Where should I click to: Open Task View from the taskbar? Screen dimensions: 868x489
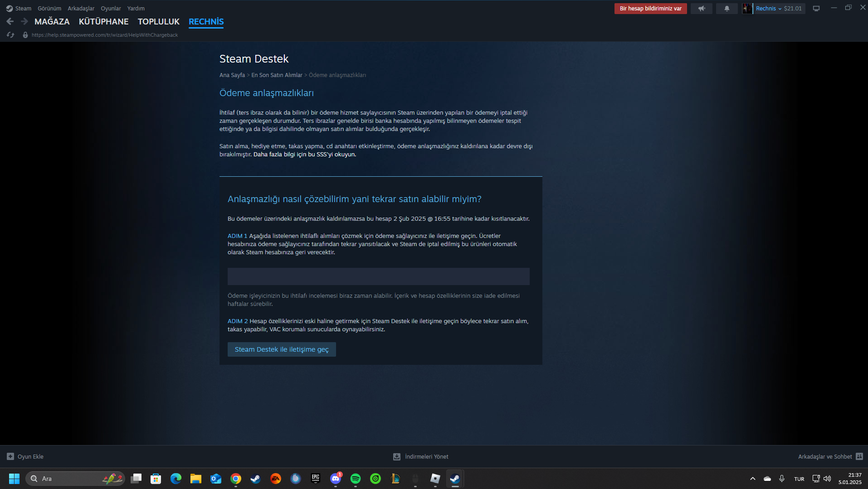136,479
